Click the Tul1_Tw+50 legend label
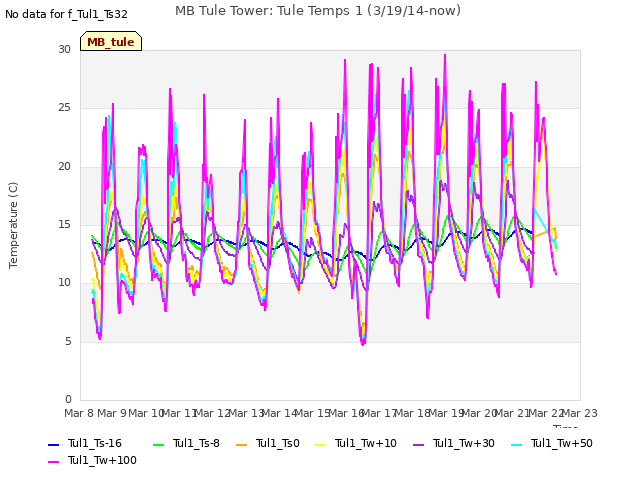 click(562, 443)
